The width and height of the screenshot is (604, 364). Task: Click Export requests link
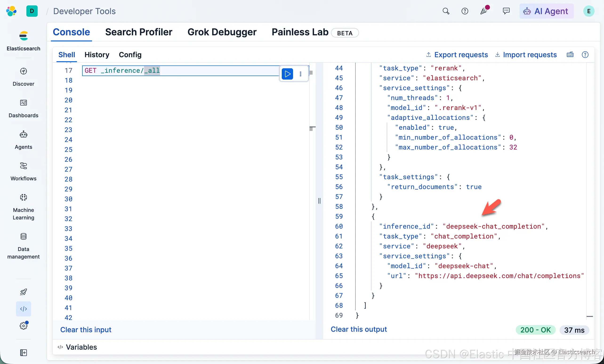pos(457,54)
